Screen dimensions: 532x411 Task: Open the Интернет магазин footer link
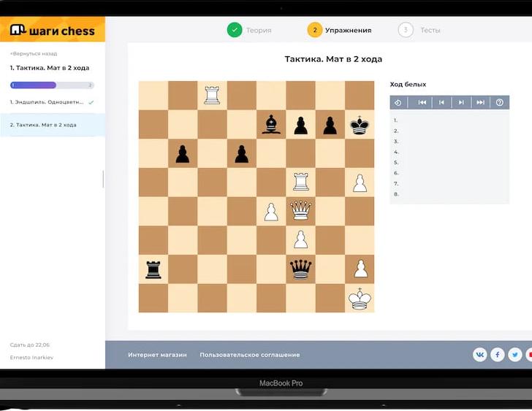(157, 355)
